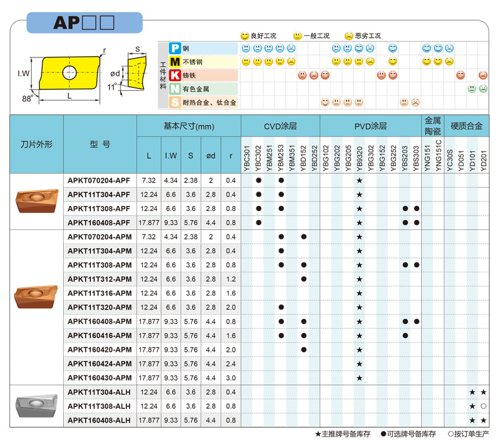Click the star in APKT160424-APM row

(359, 364)
